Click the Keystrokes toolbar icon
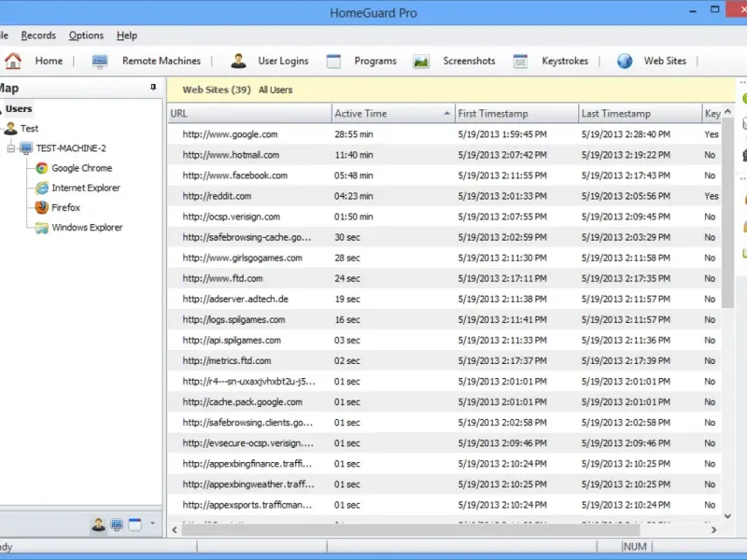747x560 pixels. coord(521,62)
